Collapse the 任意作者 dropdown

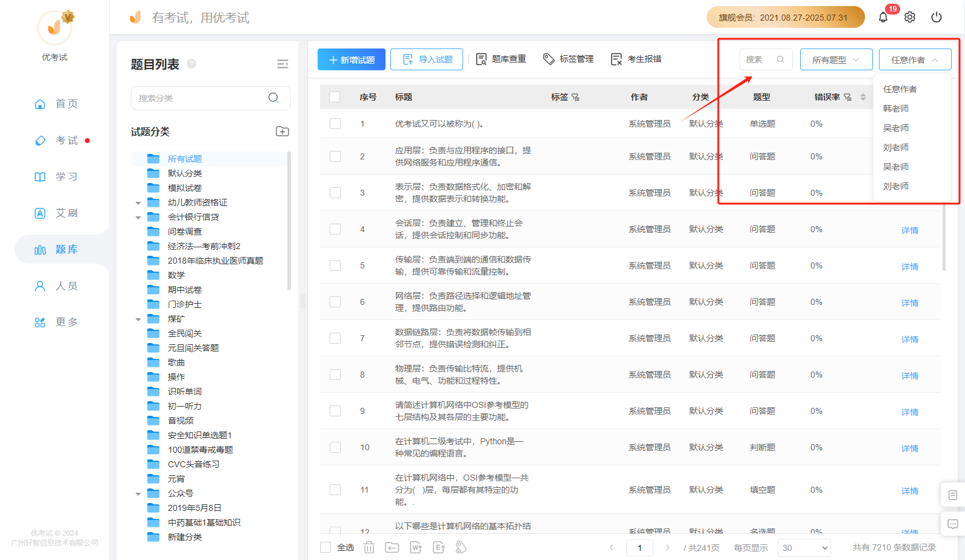[x=915, y=59]
